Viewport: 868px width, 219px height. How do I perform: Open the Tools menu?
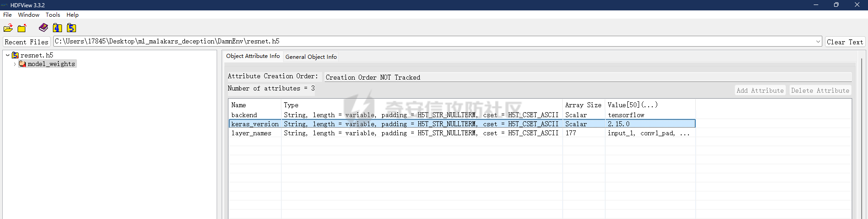[x=52, y=15]
